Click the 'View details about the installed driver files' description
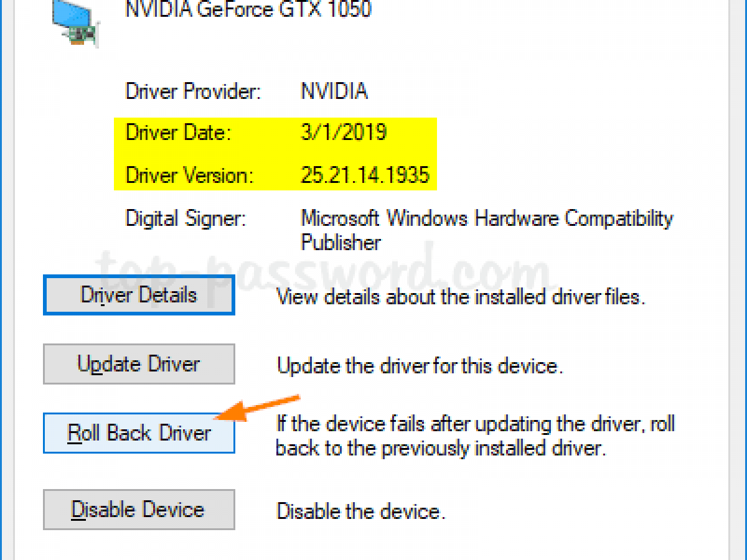 (x=461, y=297)
